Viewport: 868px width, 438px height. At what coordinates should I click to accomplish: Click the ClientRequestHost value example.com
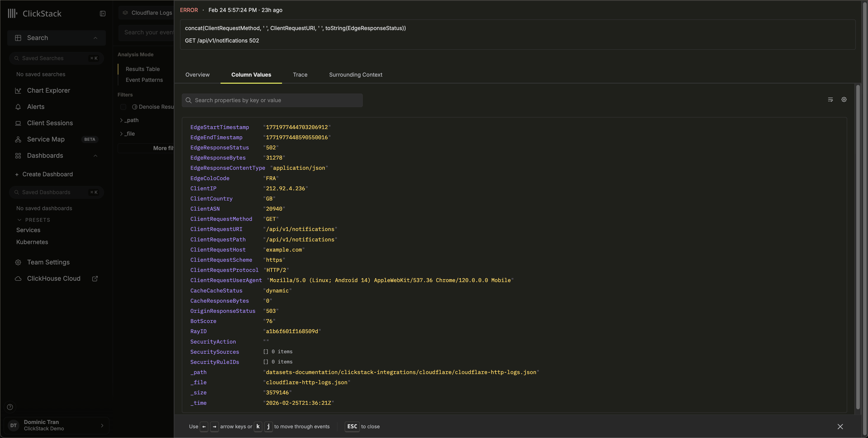tap(284, 250)
